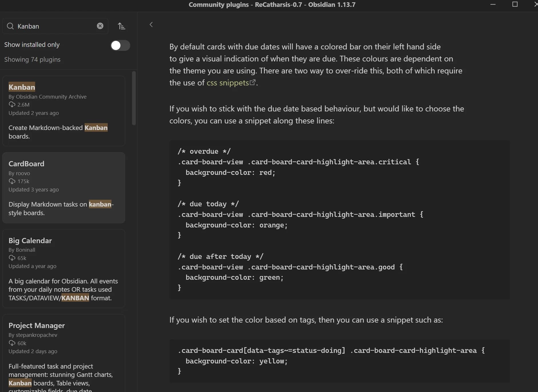Click 'By roovo' author text
The height and width of the screenshot is (392, 538).
pyautogui.click(x=19, y=173)
